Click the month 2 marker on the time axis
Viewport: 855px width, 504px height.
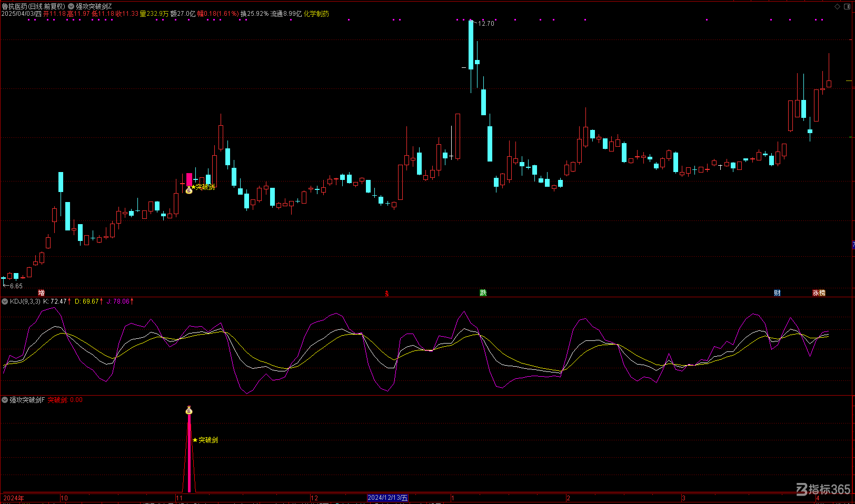click(x=569, y=498)
